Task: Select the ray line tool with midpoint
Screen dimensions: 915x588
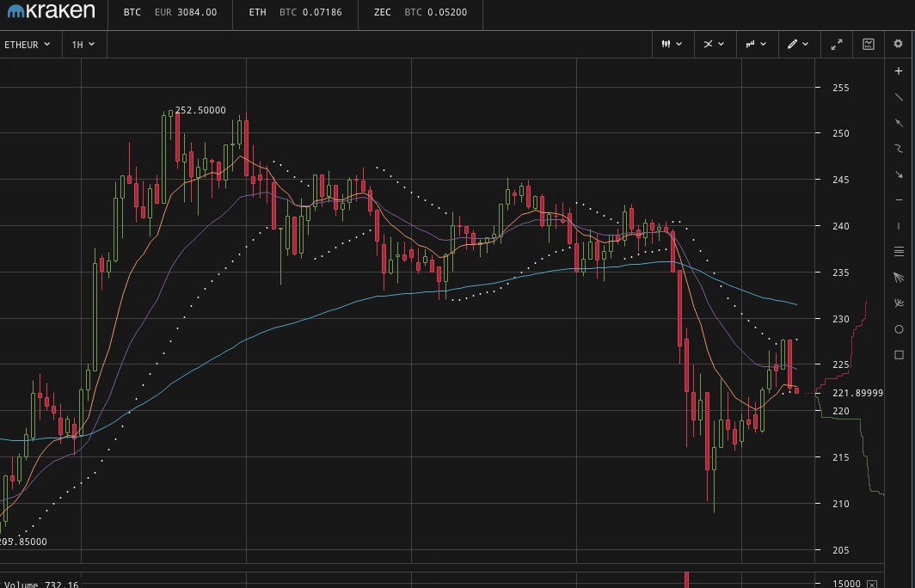Action: pyautogui.click(x=899, y=123)
